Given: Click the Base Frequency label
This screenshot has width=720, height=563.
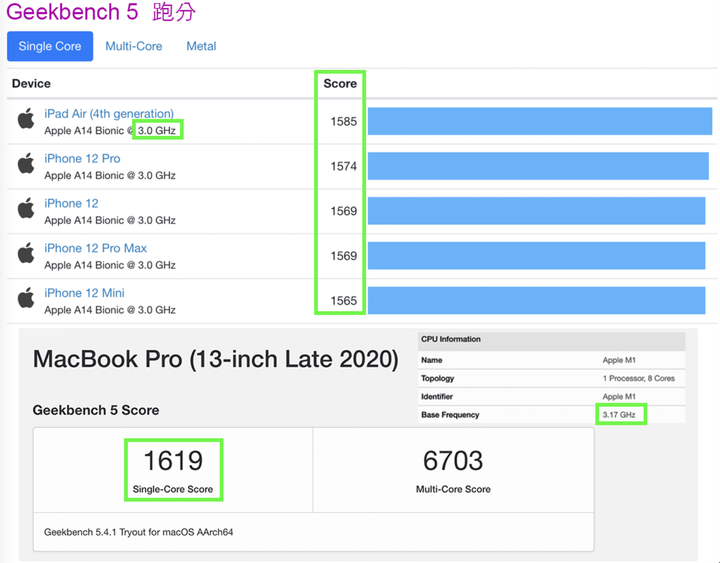Looking at the screenshot, I should pos(450,415).
